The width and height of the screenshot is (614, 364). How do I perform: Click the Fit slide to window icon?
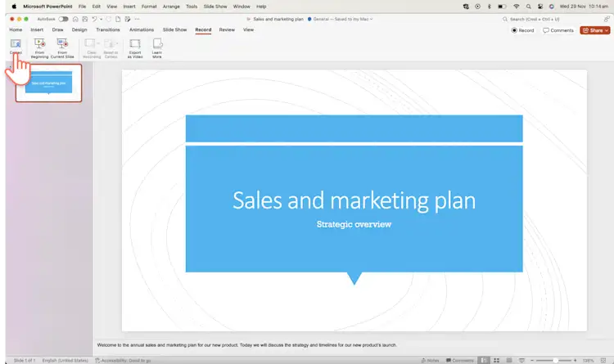tap(603, 360)
